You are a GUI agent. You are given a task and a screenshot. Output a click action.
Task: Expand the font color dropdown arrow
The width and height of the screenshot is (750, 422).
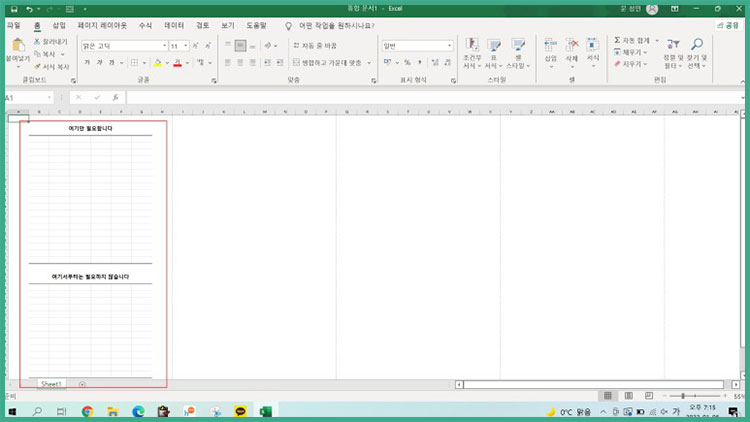point(187,63)
